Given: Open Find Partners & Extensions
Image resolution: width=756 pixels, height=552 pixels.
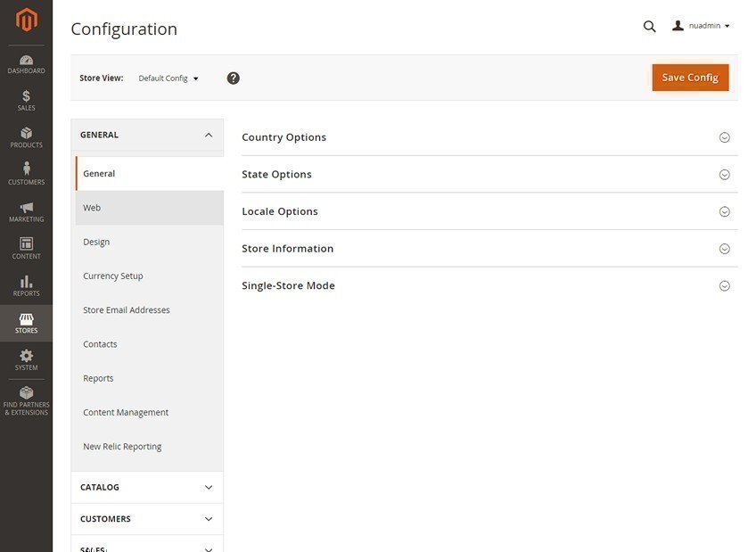Looking at the screenshot, I should pyautogui.click(x=26, y=400).
